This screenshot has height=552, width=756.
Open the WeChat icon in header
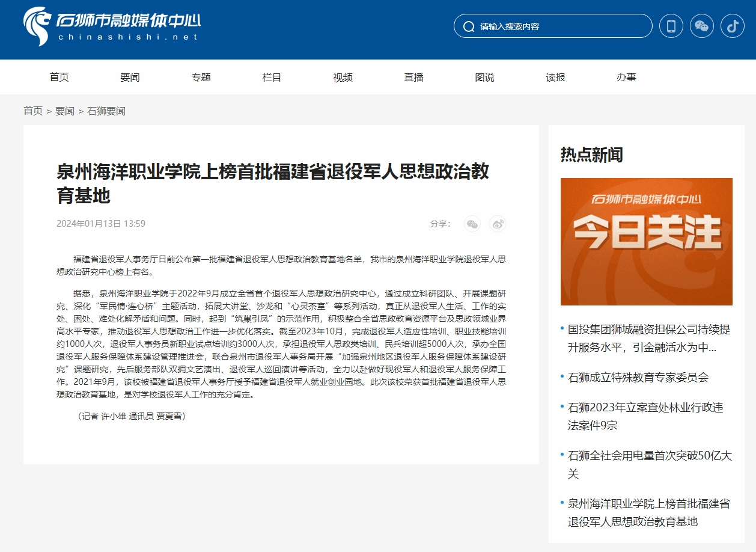coord(701,26)
